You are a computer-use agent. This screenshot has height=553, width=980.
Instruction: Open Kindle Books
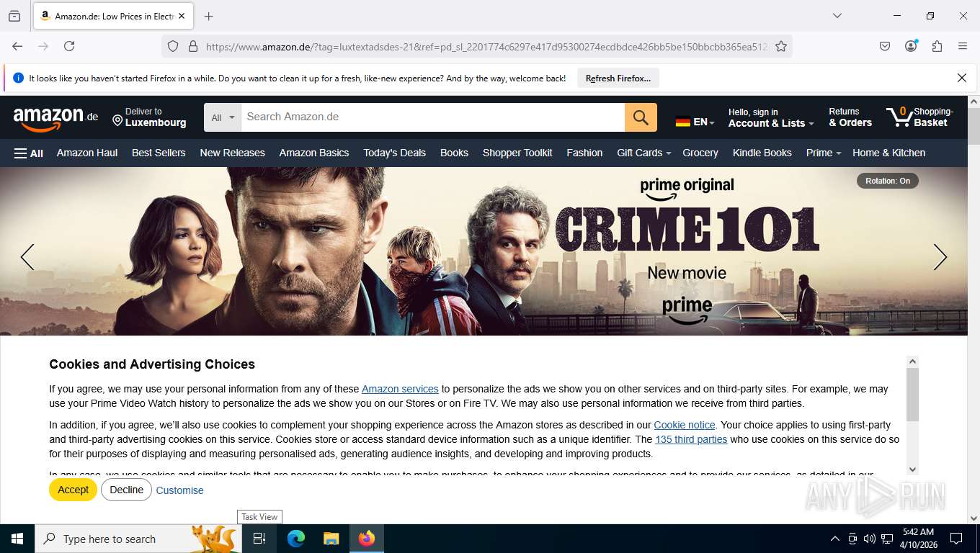click(x=762, y=153)
